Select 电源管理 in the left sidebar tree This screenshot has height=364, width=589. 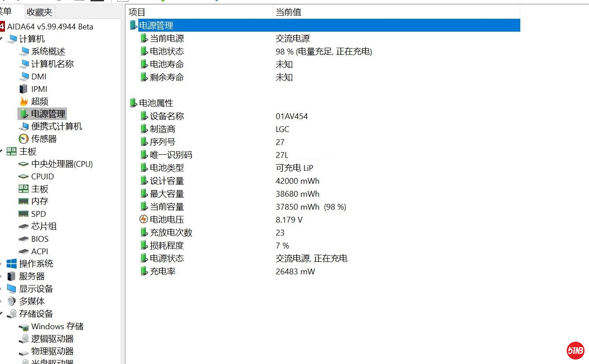coord(48,114)
